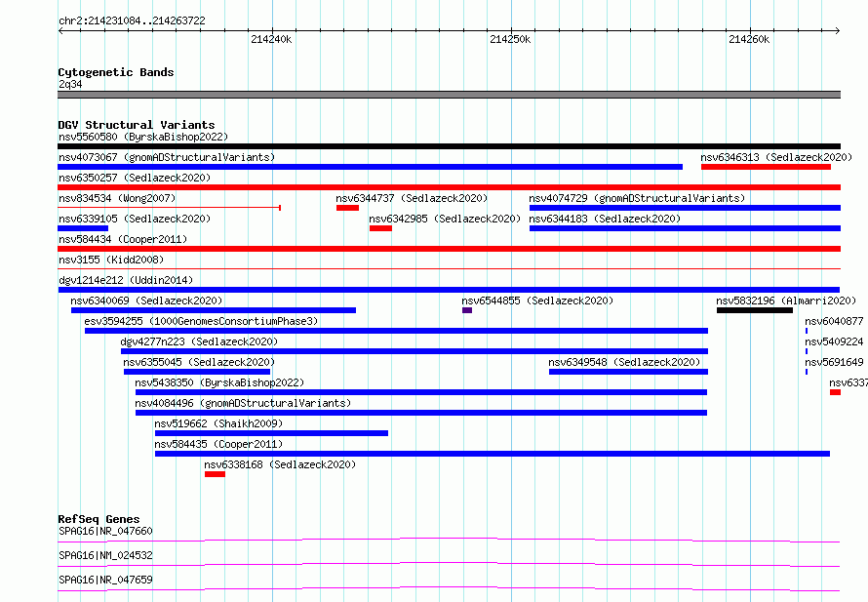Open SPAG16|NR_047660 gene label
The height and width of the screenshot is (602, 868).
coord(105,531)
